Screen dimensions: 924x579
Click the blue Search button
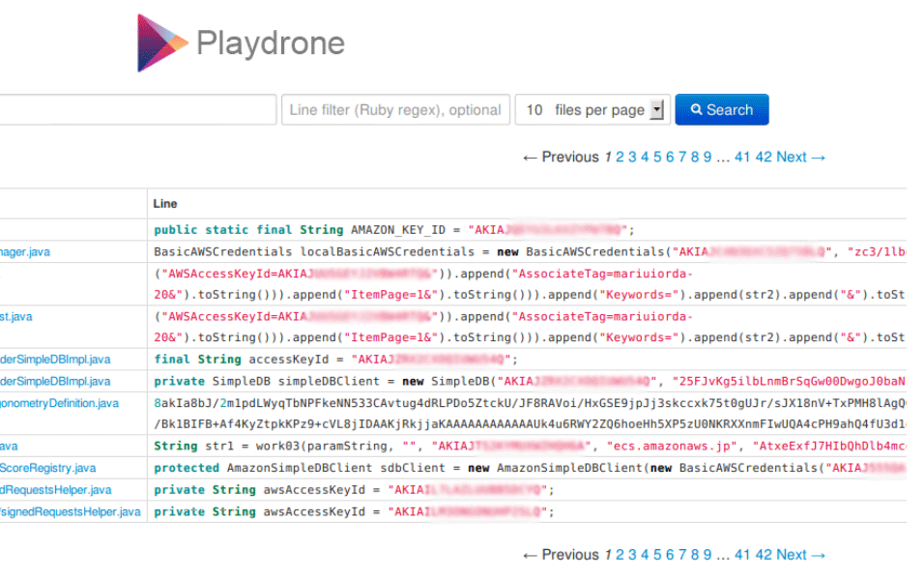(x=722, y=109)
